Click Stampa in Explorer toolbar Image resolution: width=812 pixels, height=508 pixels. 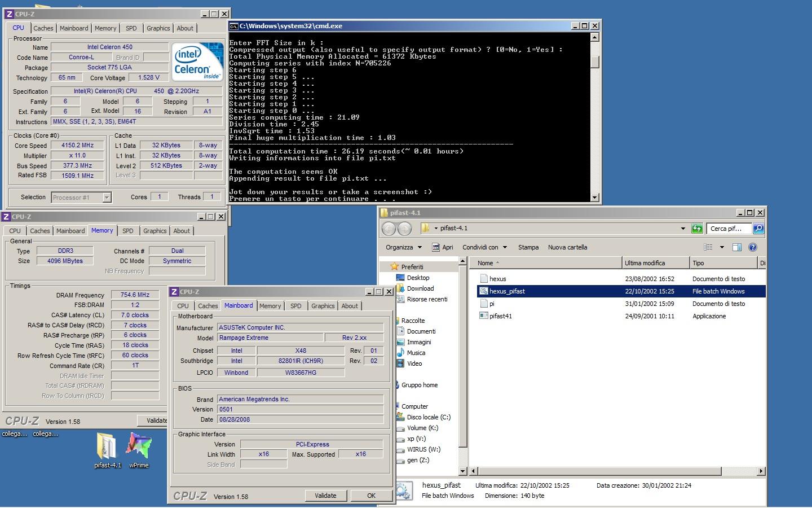pos(528,247)
